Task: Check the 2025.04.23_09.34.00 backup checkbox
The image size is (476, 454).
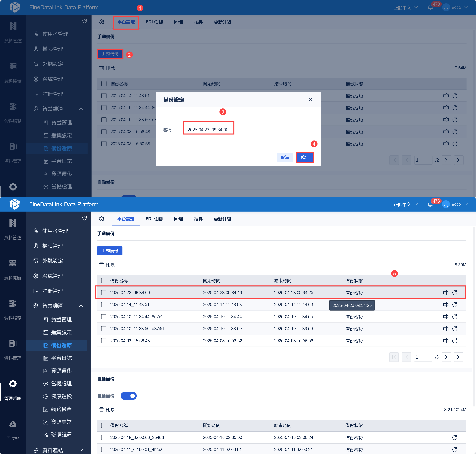Action: (104, 293)
